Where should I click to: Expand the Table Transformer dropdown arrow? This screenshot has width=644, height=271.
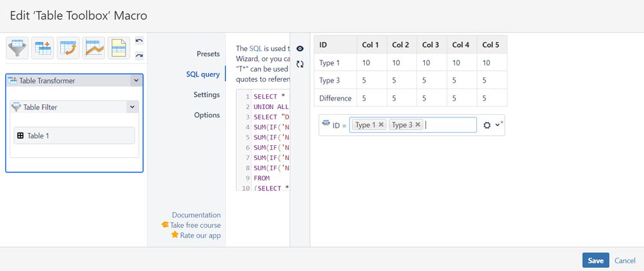pos(135,81)
